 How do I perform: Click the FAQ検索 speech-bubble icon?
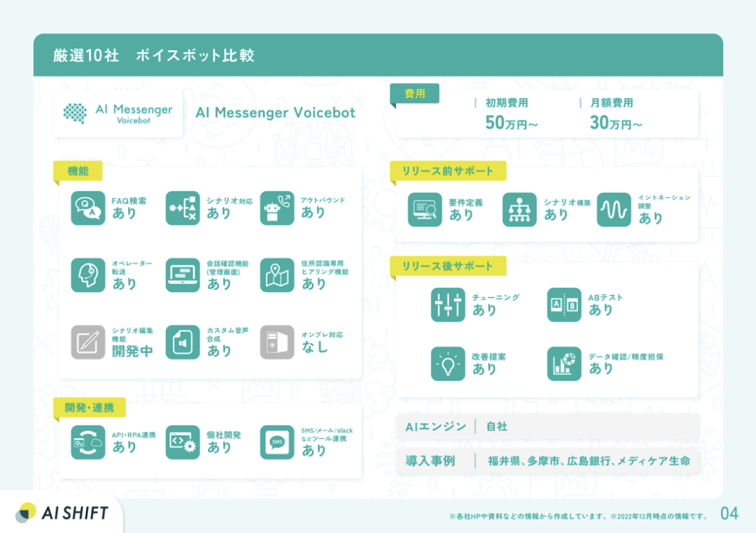click(88, 208)
